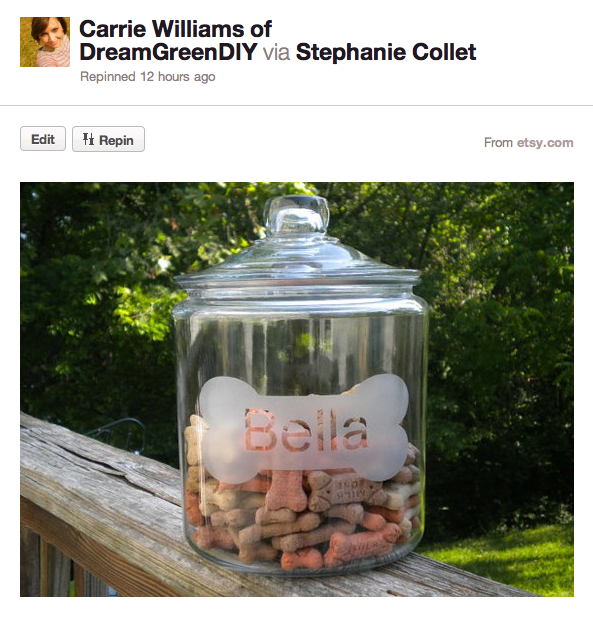This screenshot has height=627, width=593.
Task: Click the clear upper glass of the jar
Action: (300, 340)
